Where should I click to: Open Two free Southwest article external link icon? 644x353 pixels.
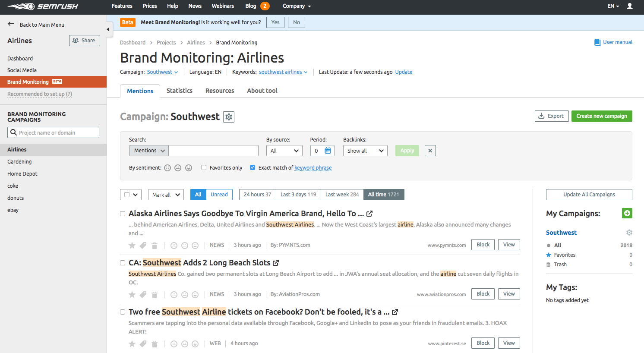tap(395, 312)
